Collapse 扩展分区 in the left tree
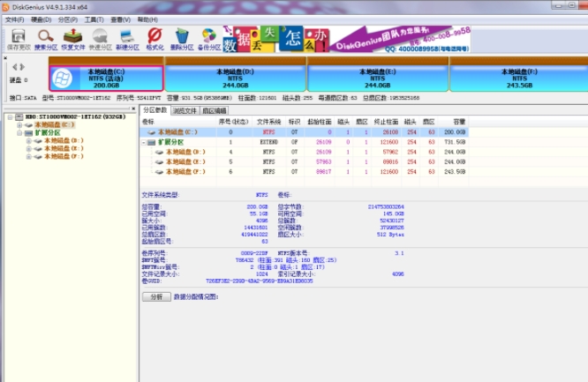Image resolution: width=588 pixels, height=382 pixels. [19, 132]
